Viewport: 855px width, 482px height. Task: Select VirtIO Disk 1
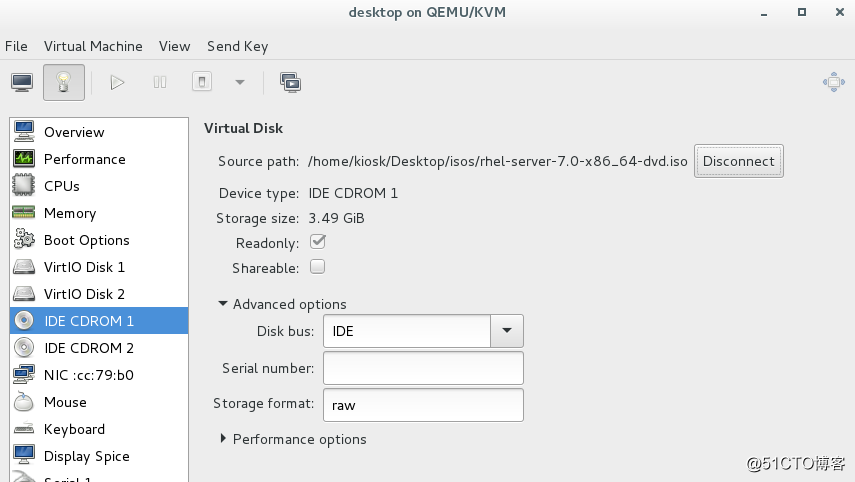click(99, 267)
